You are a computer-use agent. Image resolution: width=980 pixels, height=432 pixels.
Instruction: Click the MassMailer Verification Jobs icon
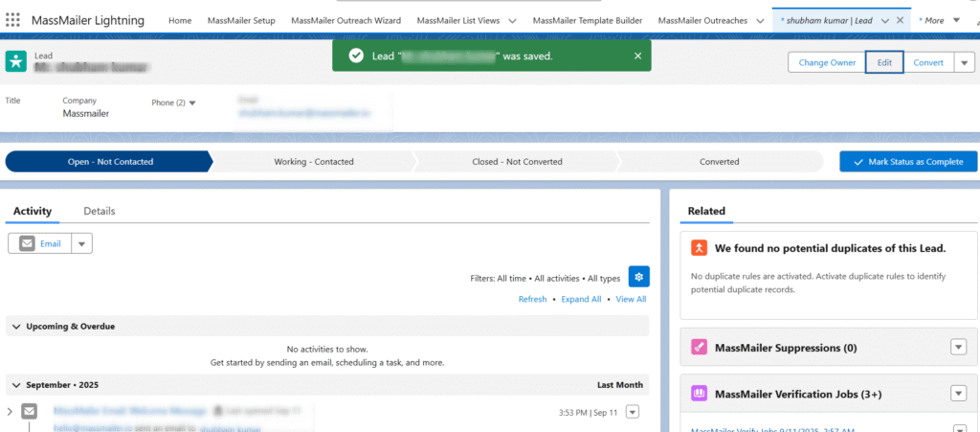tap(700, 393)
